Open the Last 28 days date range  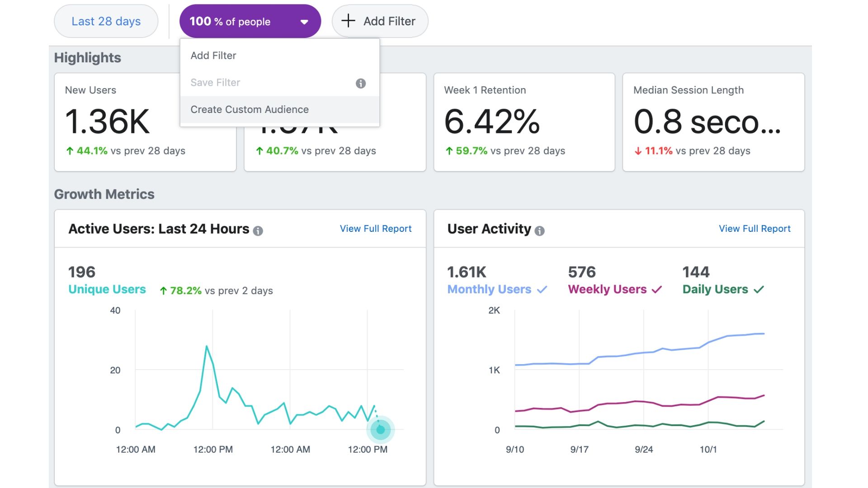[x=106, y=21]
